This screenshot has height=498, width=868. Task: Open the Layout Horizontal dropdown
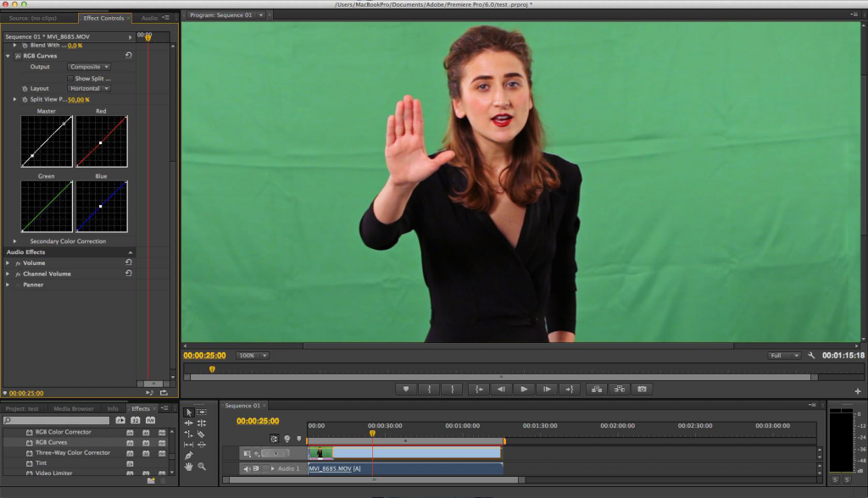89,89
